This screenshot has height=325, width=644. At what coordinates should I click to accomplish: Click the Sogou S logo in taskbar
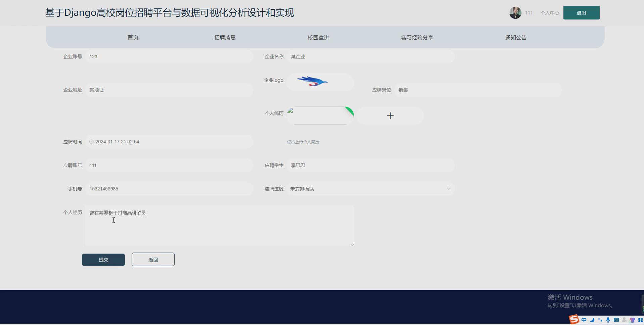tap(574, 320)
